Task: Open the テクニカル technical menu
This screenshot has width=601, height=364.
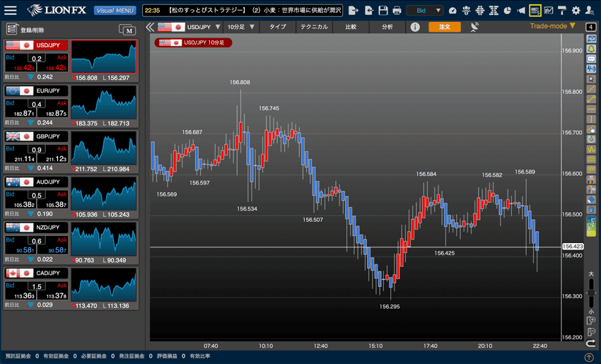Action: (x=314, y=27)
